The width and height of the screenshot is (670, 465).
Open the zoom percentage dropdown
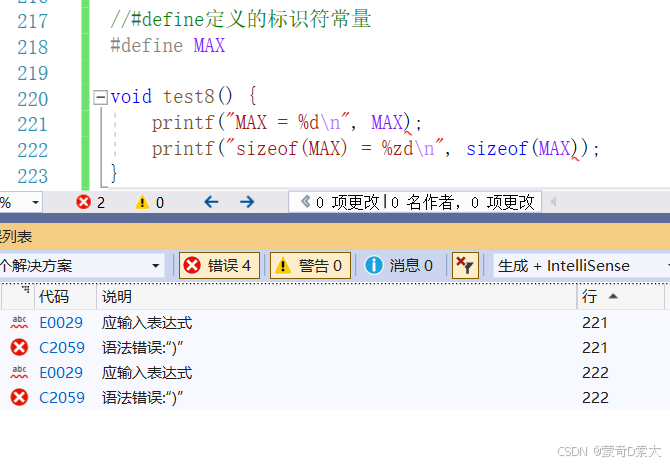click(35, 202)
